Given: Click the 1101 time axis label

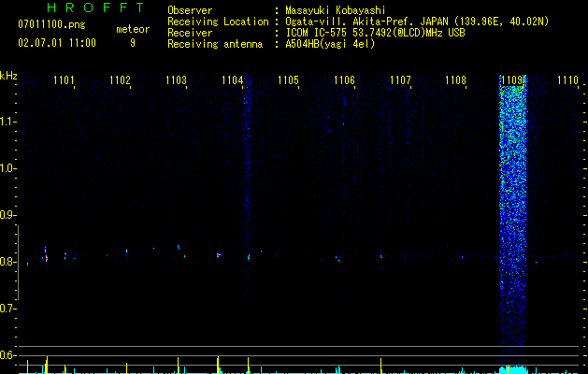Looking at the screenshot, I should click(x=64, y=79).
